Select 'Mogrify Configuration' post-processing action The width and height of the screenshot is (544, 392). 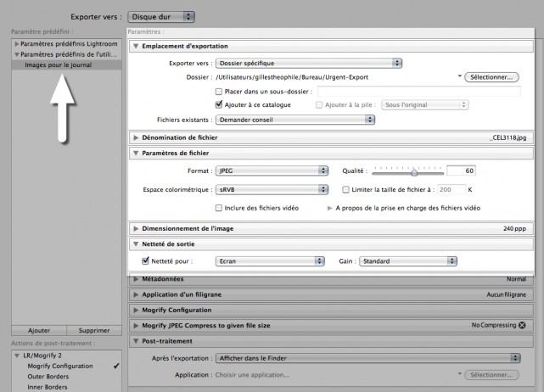tap(60, 366)
